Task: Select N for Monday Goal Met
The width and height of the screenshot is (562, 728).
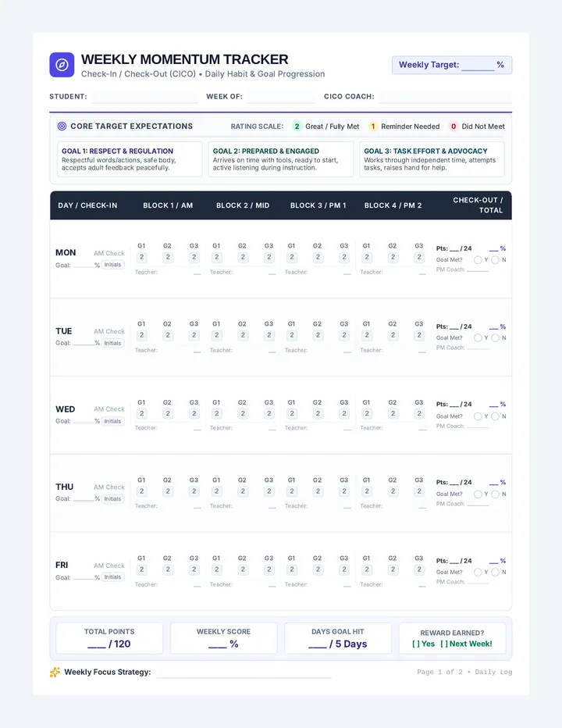Action: (495, 260)
